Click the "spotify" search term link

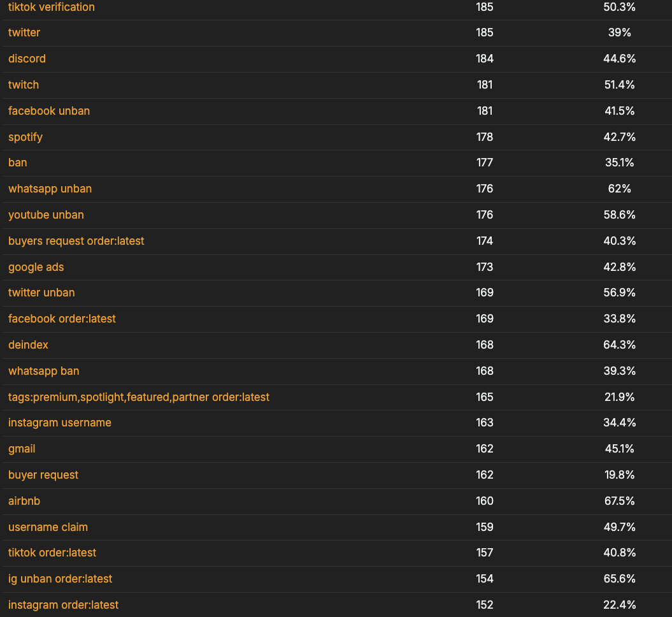(25, 137)
